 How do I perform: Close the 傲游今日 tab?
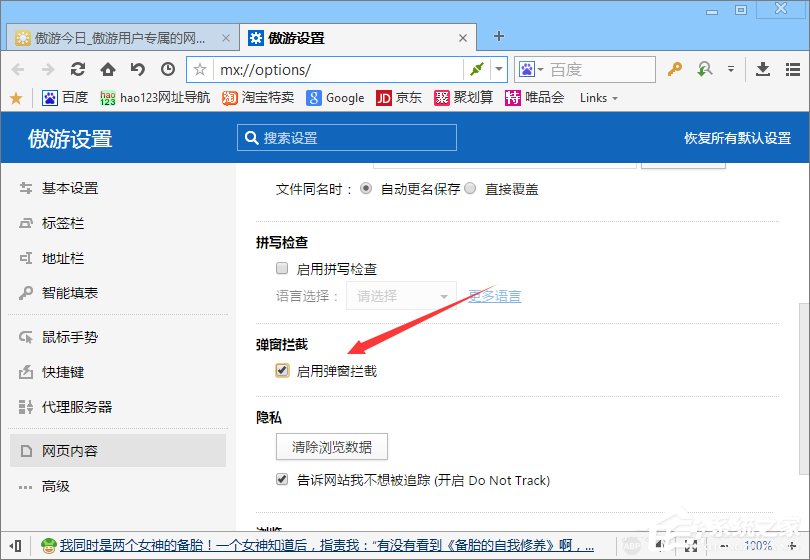(x=226, y=38)
